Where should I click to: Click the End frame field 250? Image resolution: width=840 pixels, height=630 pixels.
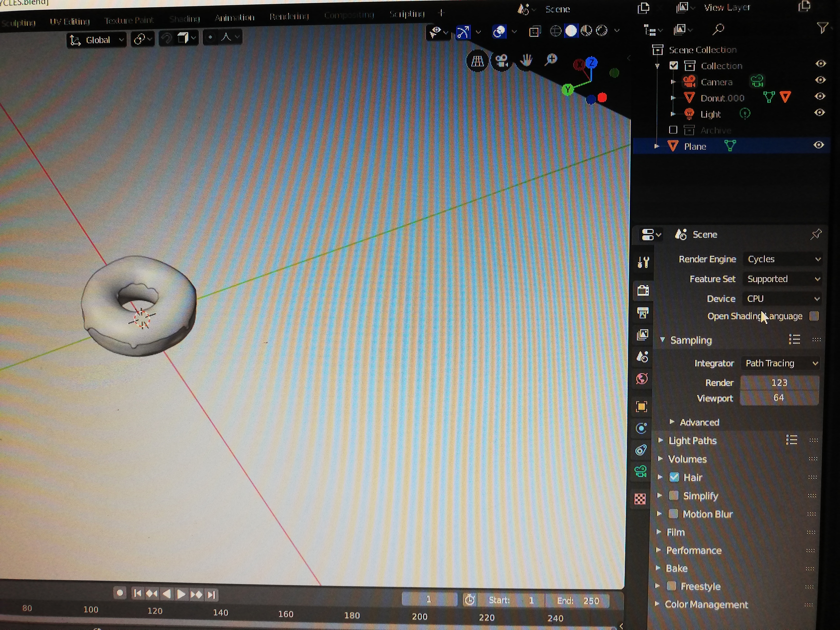(x=578, y=600)
